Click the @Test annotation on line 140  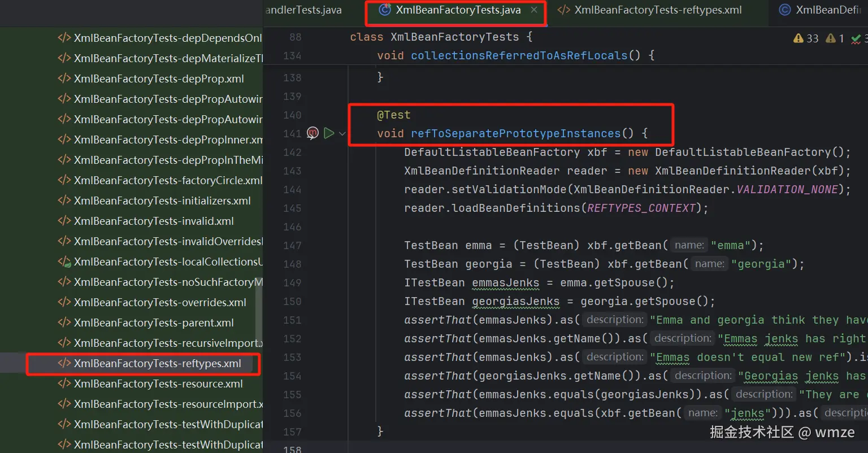click(394, 115)
